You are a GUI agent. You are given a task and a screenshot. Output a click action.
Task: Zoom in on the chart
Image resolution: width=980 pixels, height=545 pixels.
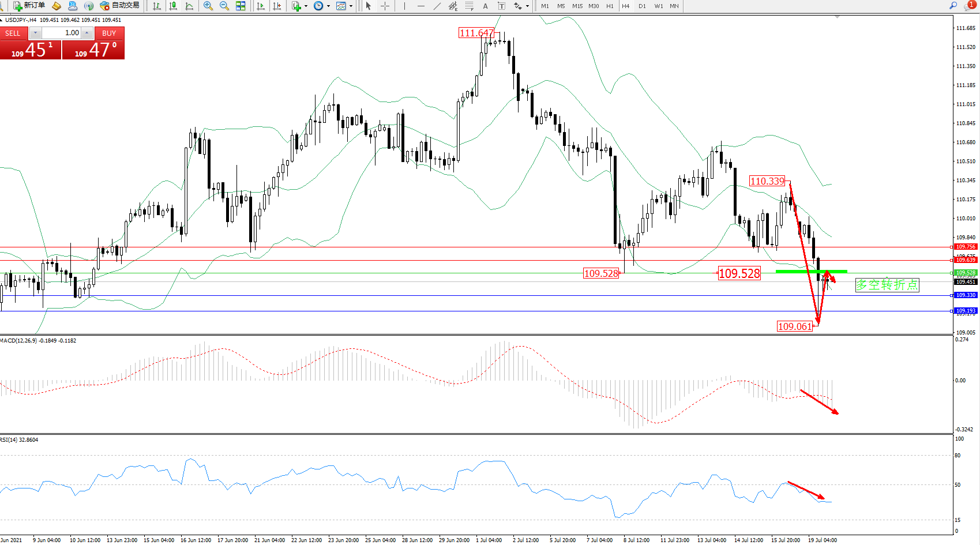pyautogui.click(x=208, y=6)
